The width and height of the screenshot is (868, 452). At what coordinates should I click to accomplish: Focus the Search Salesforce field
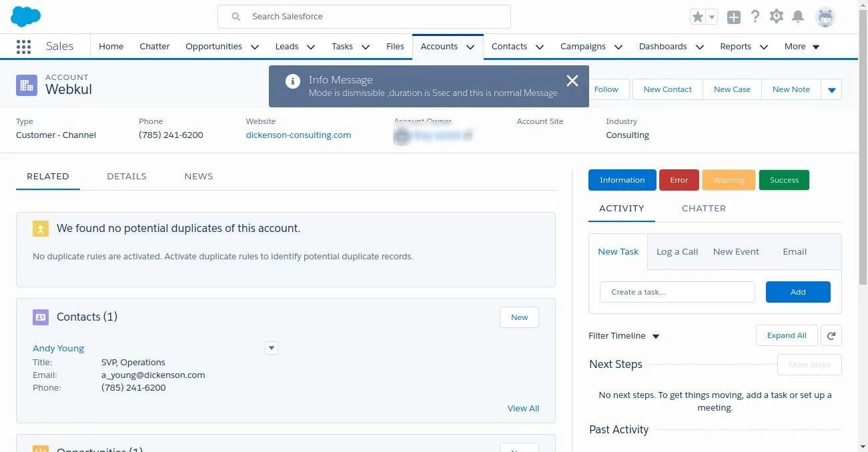point(364,17)
